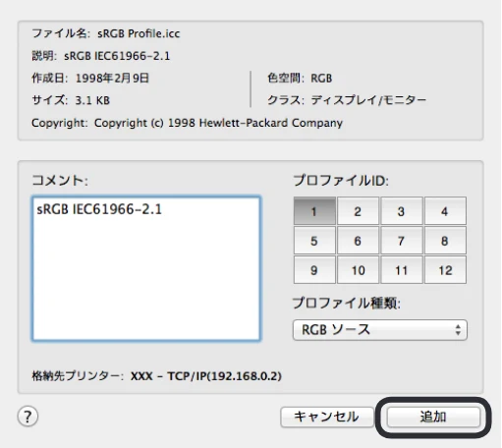Select profile ID 7

click(402, 241)
